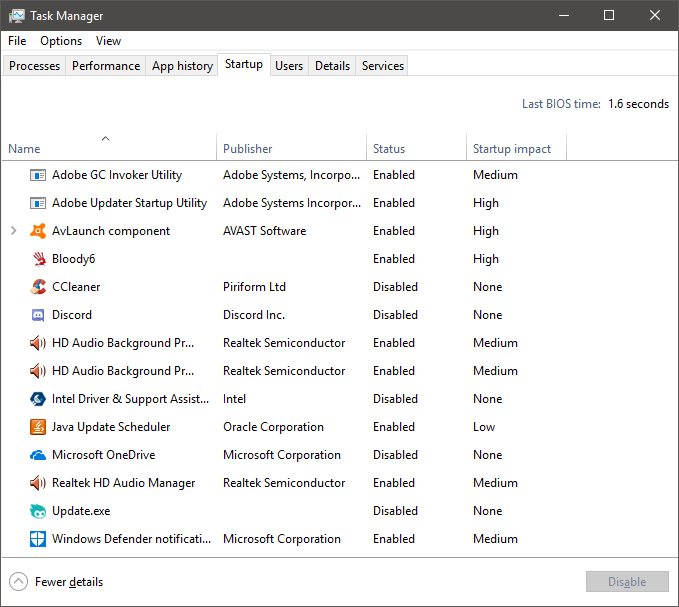Click the Java Update Scheduler icon
679x607 pixels.
tap(38, 427)
